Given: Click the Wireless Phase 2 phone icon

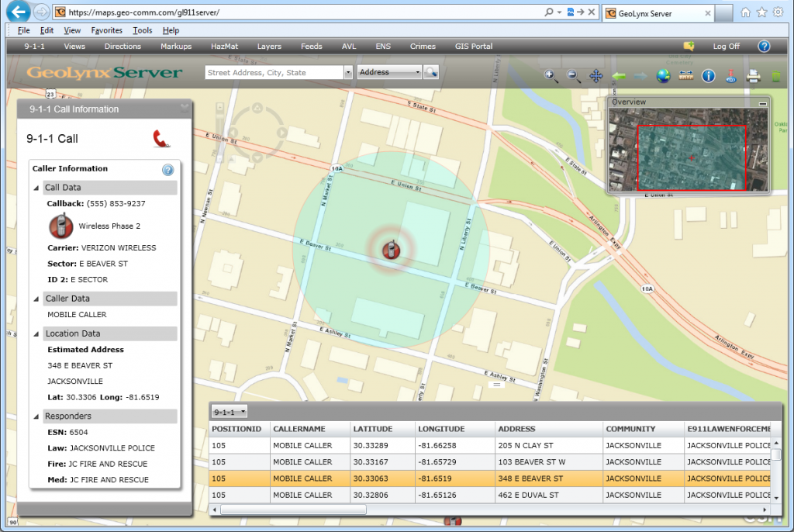Looking at the screenshot, I should 60,226.
